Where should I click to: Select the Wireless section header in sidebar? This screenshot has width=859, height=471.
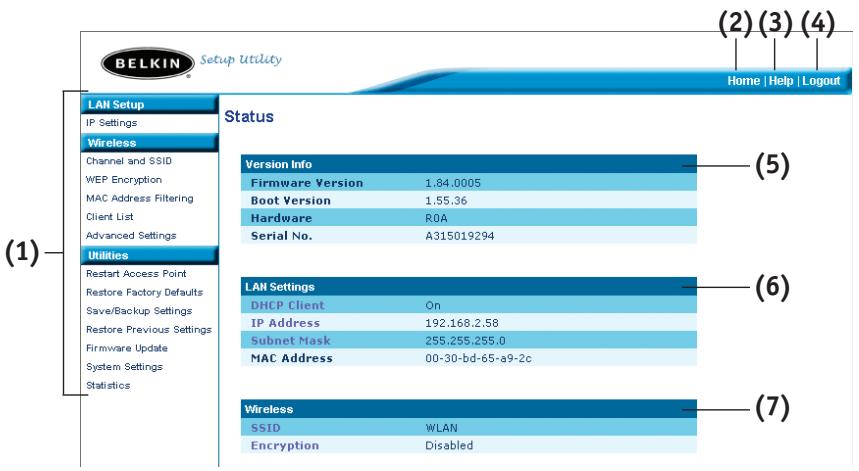coord(150,142)
